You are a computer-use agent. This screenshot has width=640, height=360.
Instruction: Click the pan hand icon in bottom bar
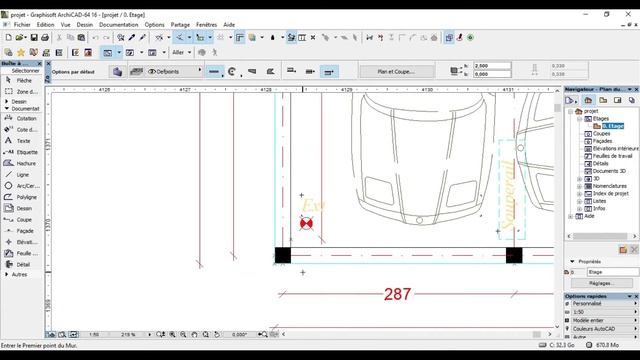194,334
